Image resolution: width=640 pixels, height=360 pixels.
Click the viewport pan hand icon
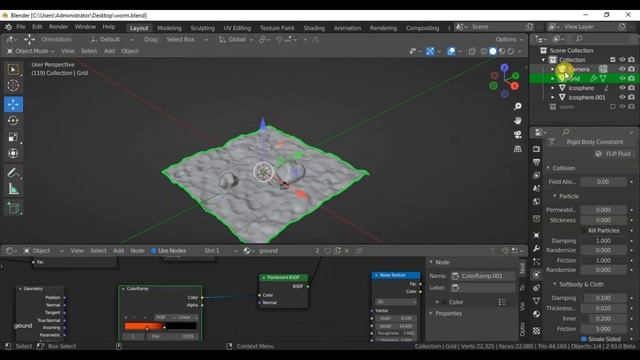coord(518,121)
